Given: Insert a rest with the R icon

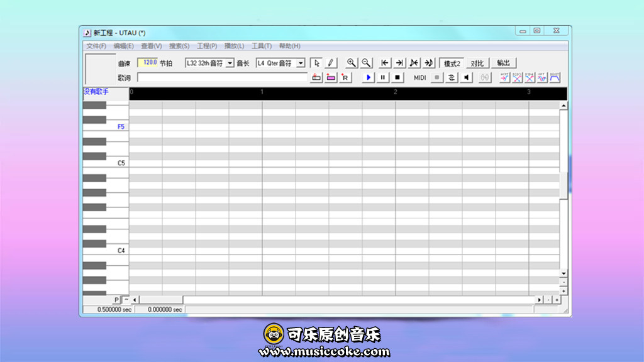Looking at the screenshot, I should tap(345, 77).
